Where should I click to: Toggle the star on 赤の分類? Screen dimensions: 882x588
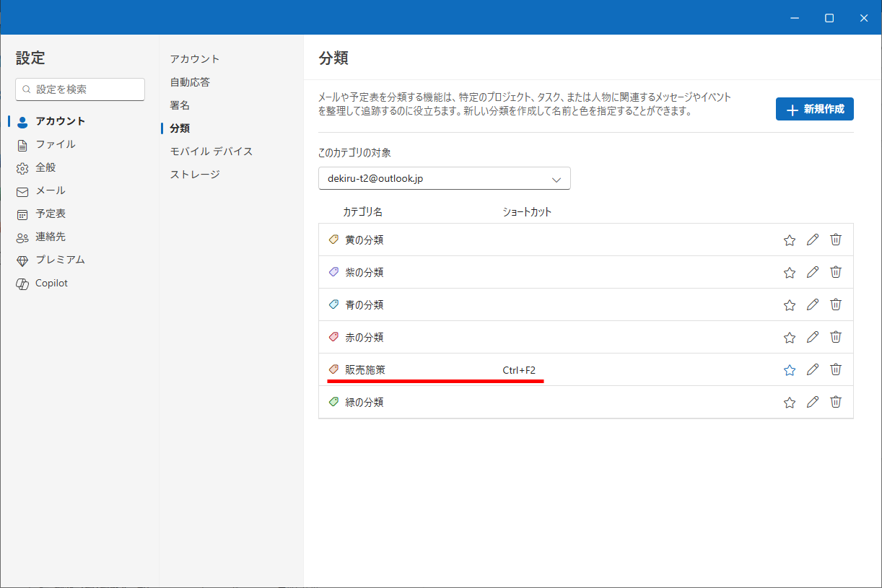[x=789, y=337]
